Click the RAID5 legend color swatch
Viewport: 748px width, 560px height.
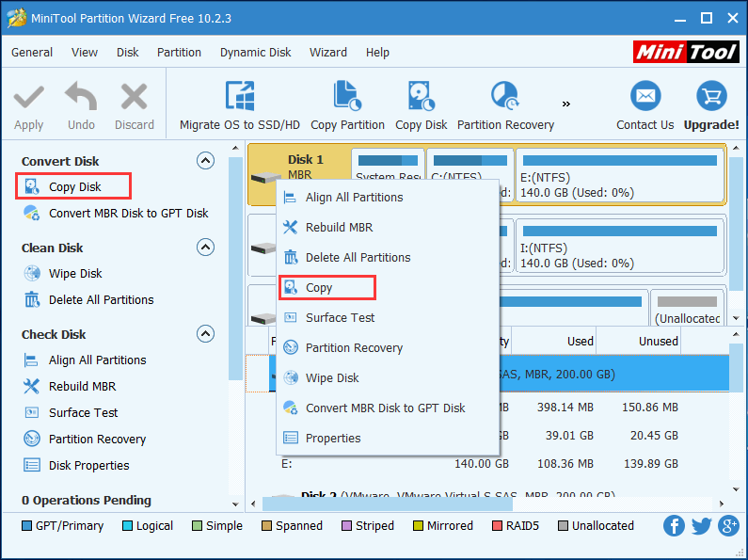tap(497, 526)
